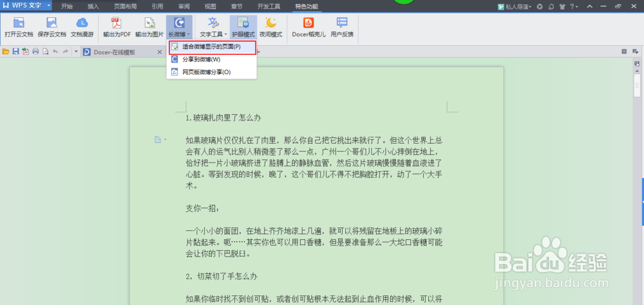Screen dimensions: 644x305
Task: Click paragraph starting 一个小小的面团
Action: tap(314, 242)
